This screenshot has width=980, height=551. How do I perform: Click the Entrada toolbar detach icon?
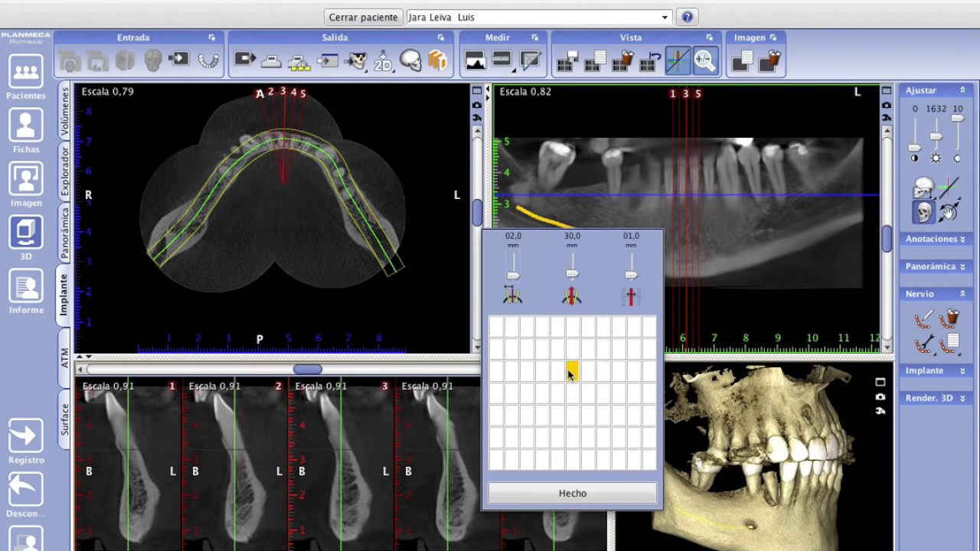pyautogui.click(x=212, y=37)
